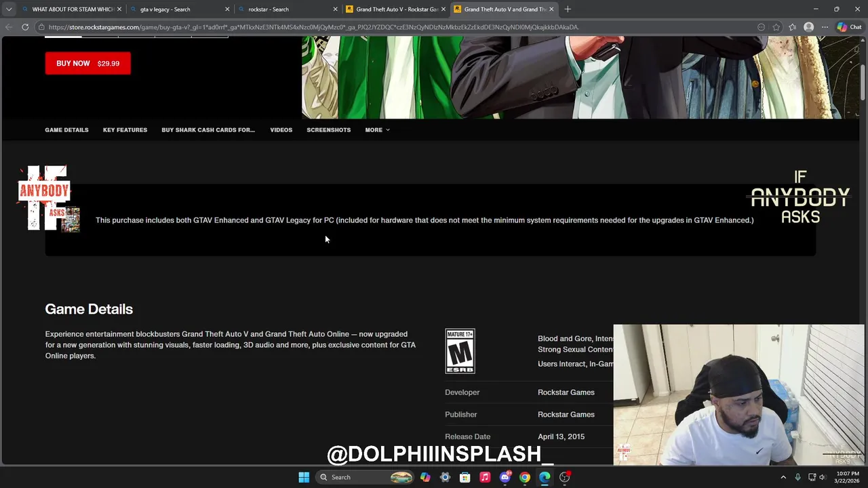Open the OBS Studio taskbar icon

[564, 477]
